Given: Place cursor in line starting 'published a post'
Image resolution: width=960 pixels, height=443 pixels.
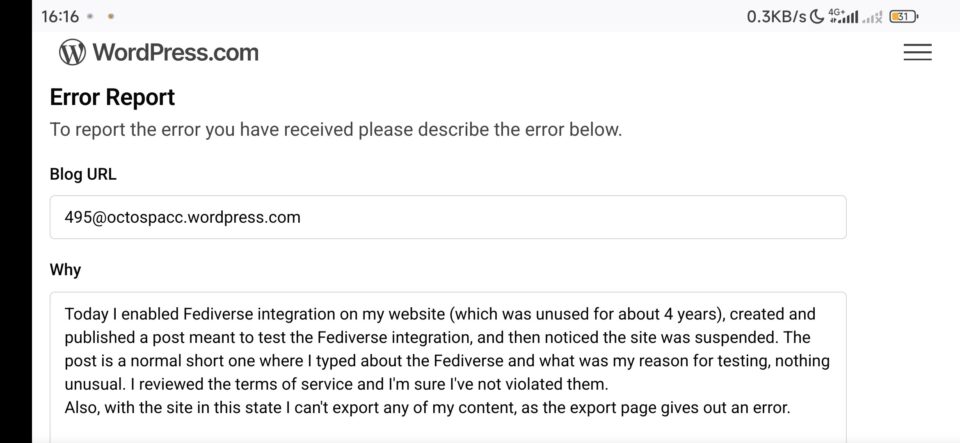Looking at the screenshot, I should pyautogui.click(x=438, y=338).
